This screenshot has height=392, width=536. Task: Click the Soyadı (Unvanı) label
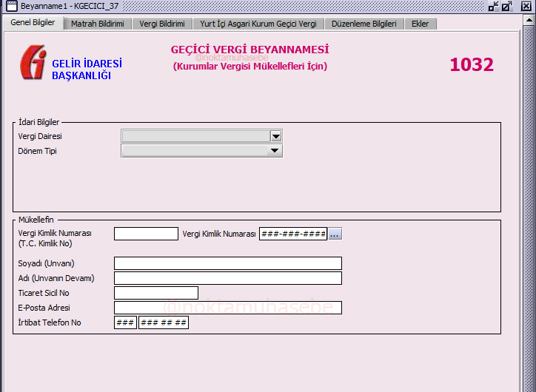[x=46, y=263]
